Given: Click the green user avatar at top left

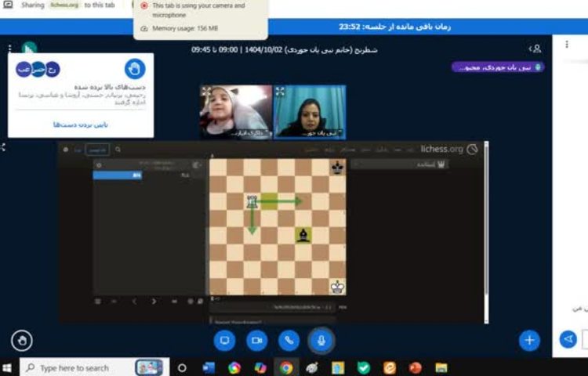Looking at the screenshot, I should tap(29, 48).
